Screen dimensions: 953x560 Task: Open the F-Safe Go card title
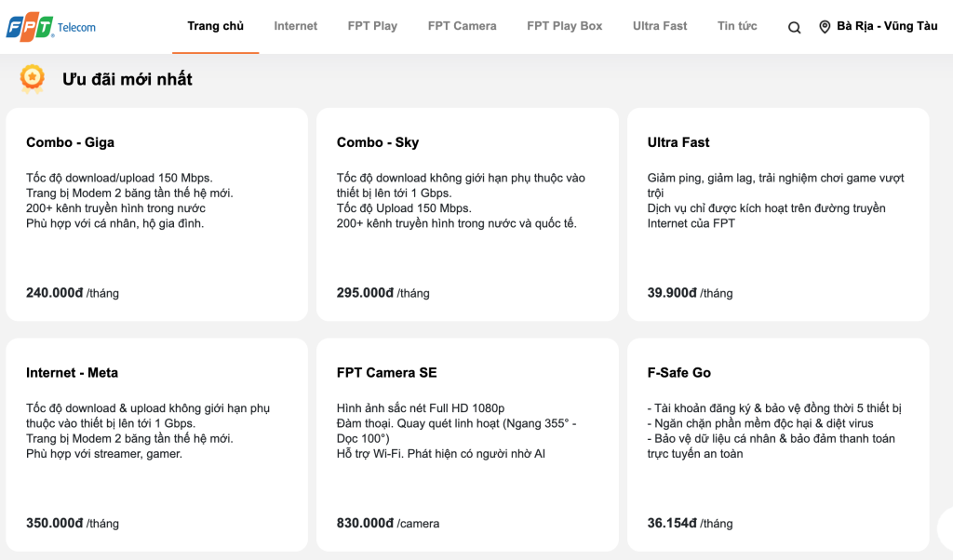point(678,372)
